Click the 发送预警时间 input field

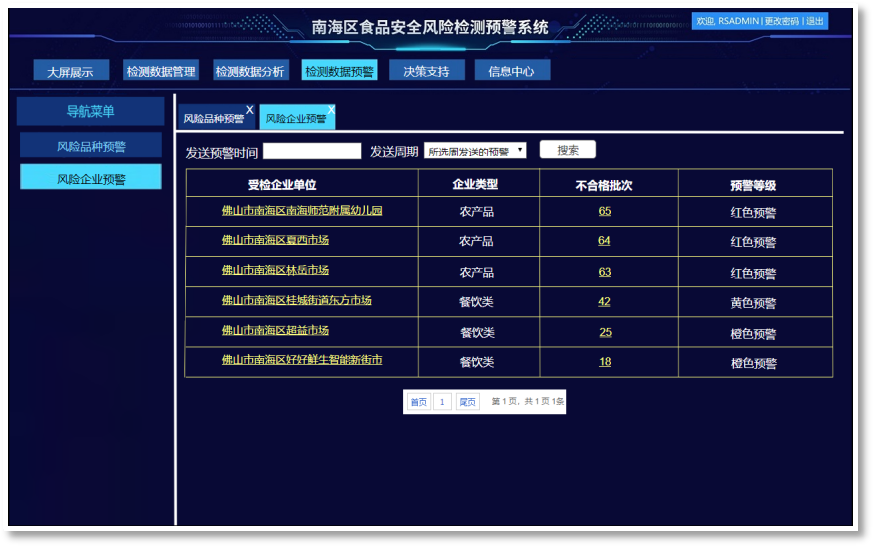312,151
